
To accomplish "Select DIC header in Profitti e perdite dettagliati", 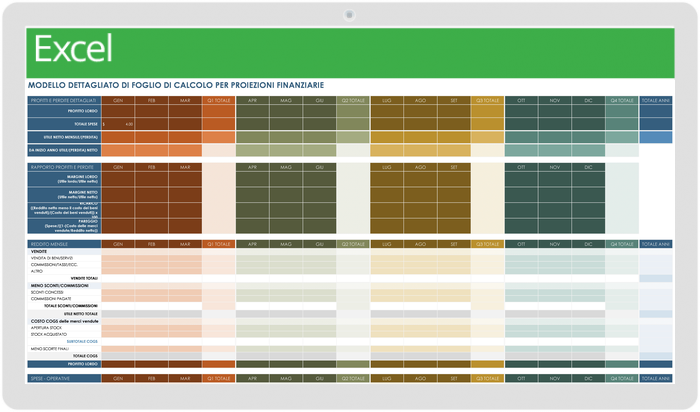I will pos(588,100).
